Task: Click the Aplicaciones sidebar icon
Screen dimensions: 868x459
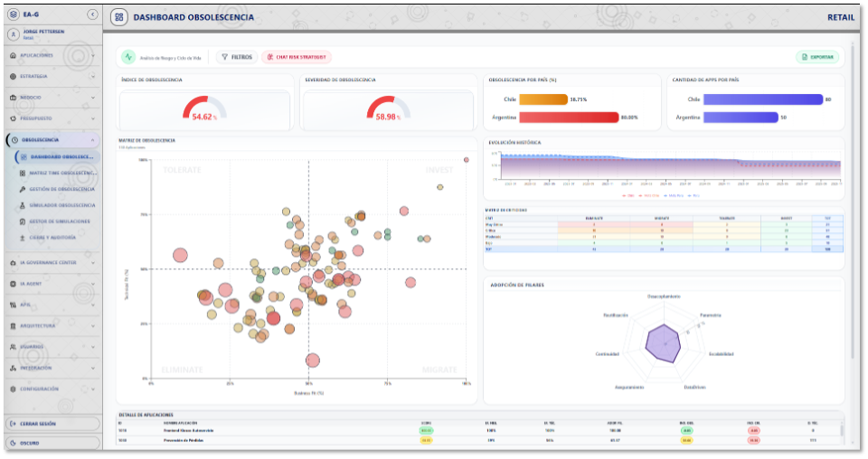Action: tap(13, 55)
